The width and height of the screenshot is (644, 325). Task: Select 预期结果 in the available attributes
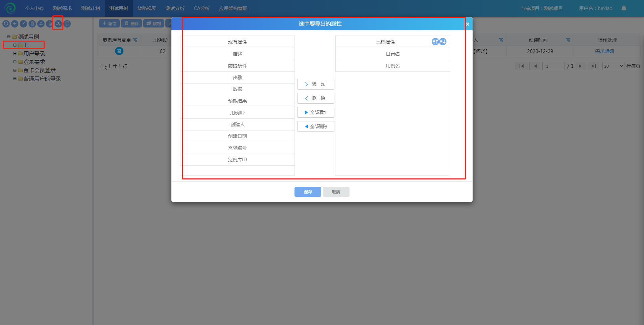point(237,101)
